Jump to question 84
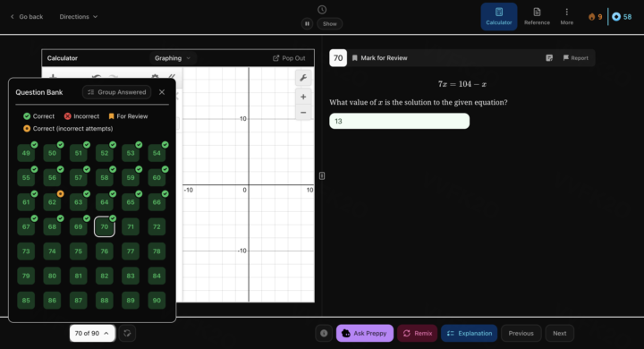This screenshot has width=644, height=349. 157,276
